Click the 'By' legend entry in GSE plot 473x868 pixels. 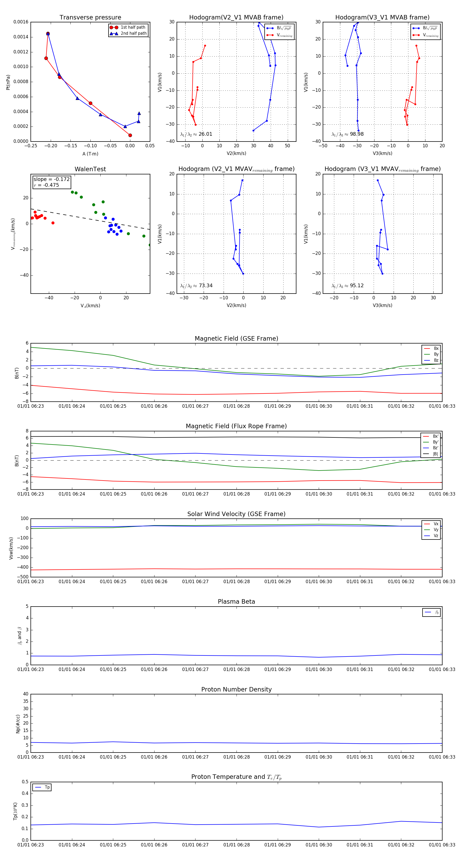coord(431,354)
